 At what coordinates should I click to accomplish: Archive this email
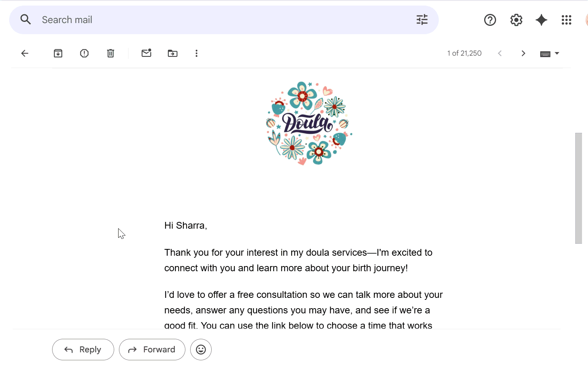click(x=58, y=53)
